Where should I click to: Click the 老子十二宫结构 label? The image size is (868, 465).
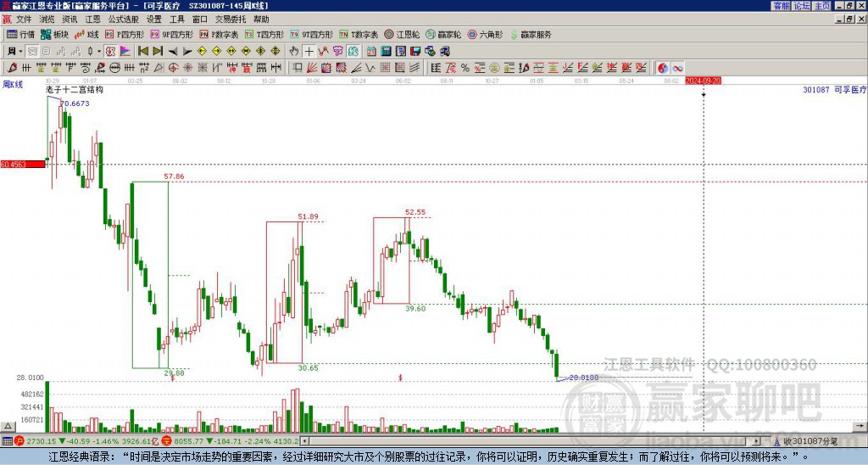point(75,89)
